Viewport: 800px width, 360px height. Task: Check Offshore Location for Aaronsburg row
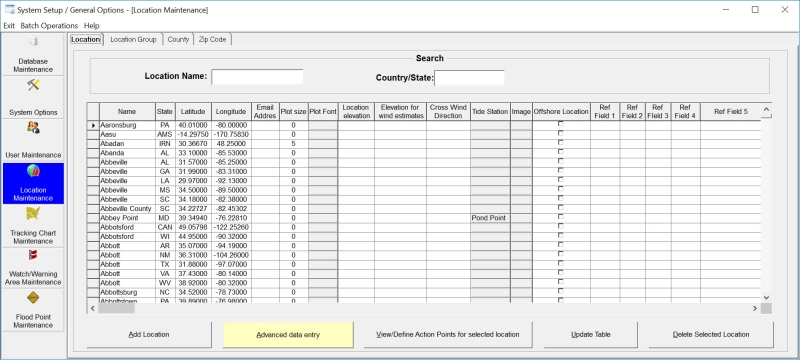tap(561, 124)
